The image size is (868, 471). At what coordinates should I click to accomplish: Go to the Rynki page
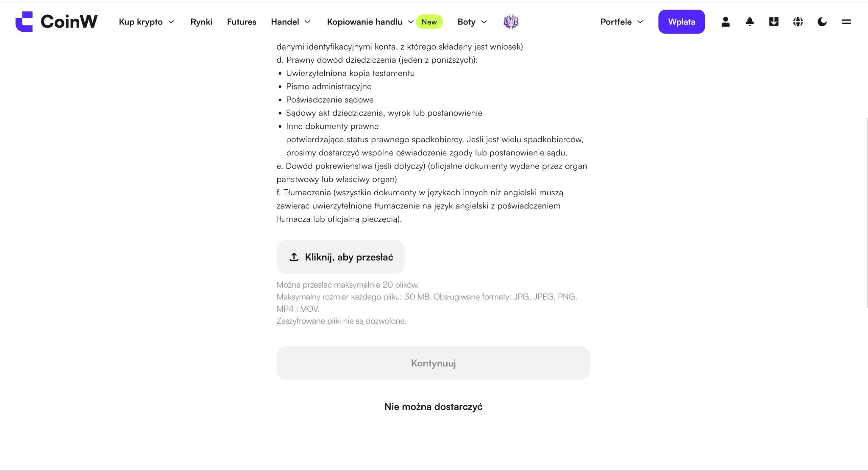[x=201, y=22]
